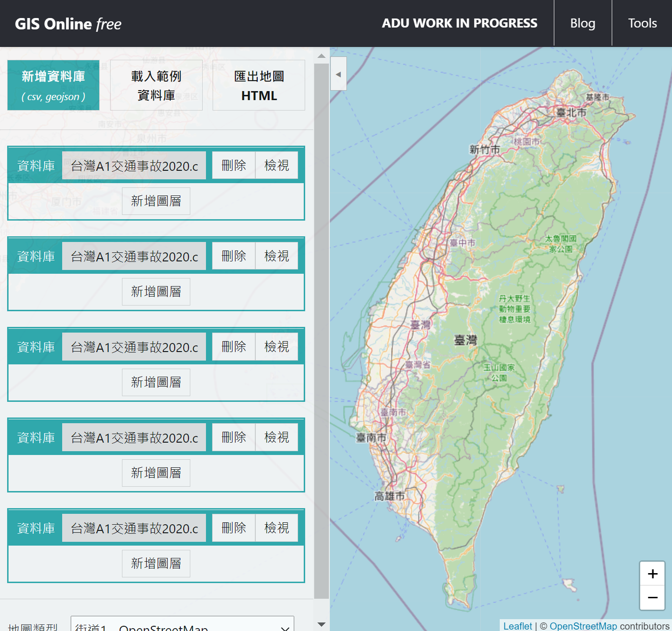Zoom out of the map
The height and width of the screenshot is (631, 672).
click(653, 598)
